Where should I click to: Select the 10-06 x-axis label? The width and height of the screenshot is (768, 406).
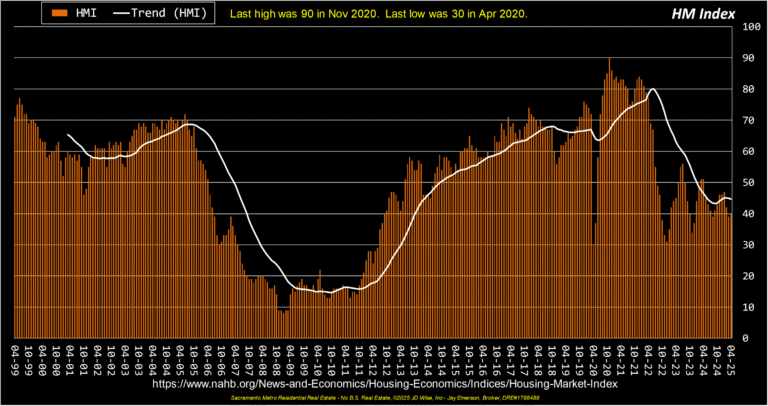(x=222, y=359)
